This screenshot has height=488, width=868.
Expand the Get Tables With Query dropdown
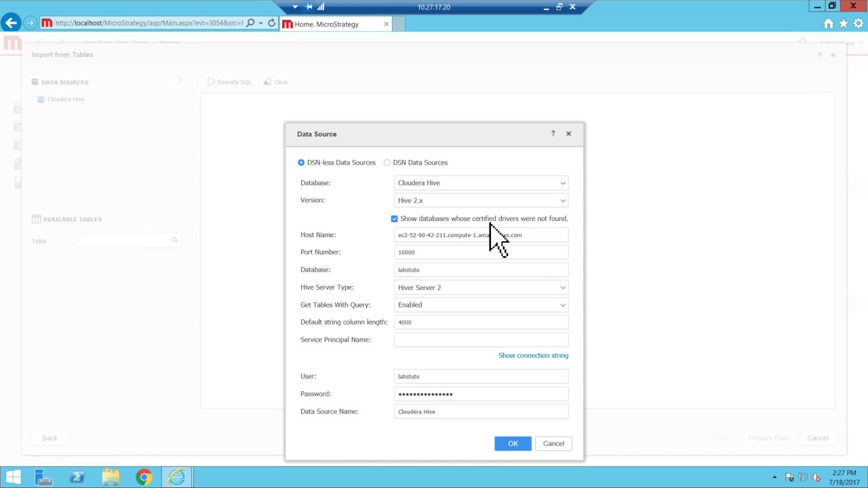(481, 305)
